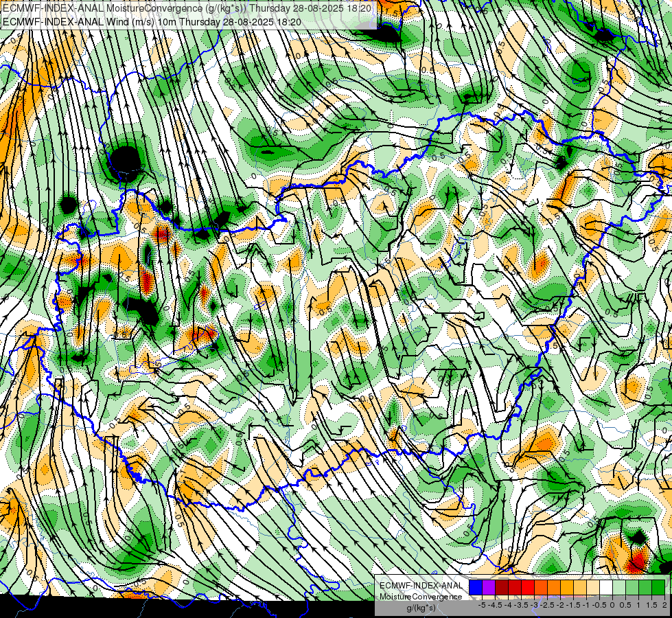Select the light orange swatch between -1.5 and -1
Viewport: 672px width, 618px height.
point(580,588)
